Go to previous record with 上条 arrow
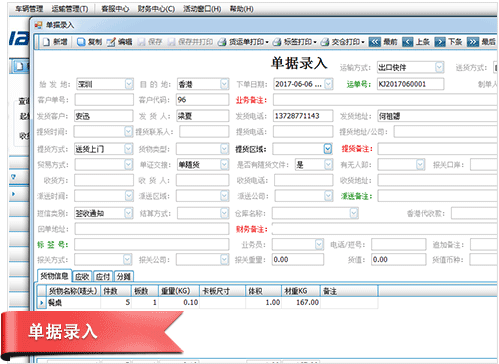 [x=408, y=42]
